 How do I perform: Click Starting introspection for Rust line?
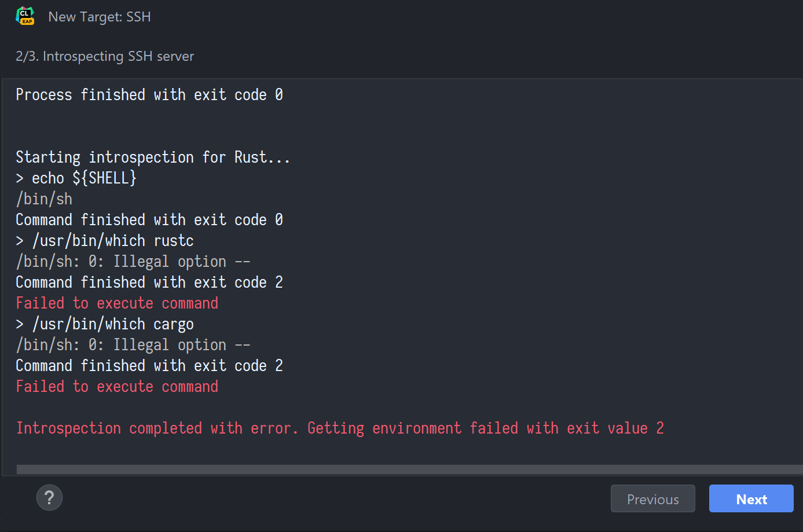(x=153, y=157)
